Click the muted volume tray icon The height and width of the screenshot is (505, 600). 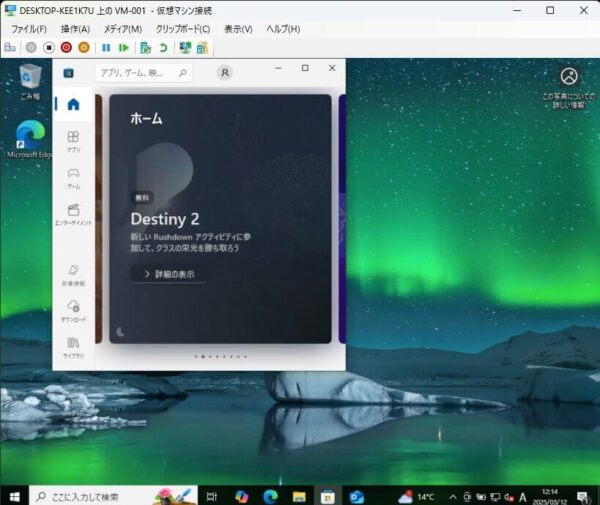point(509,497)
